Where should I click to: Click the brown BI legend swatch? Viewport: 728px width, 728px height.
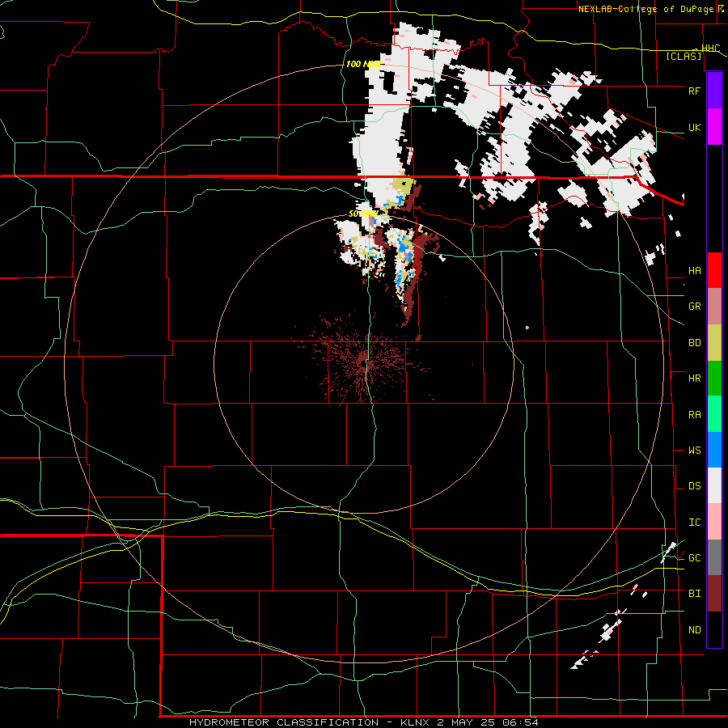coord(714,594)
